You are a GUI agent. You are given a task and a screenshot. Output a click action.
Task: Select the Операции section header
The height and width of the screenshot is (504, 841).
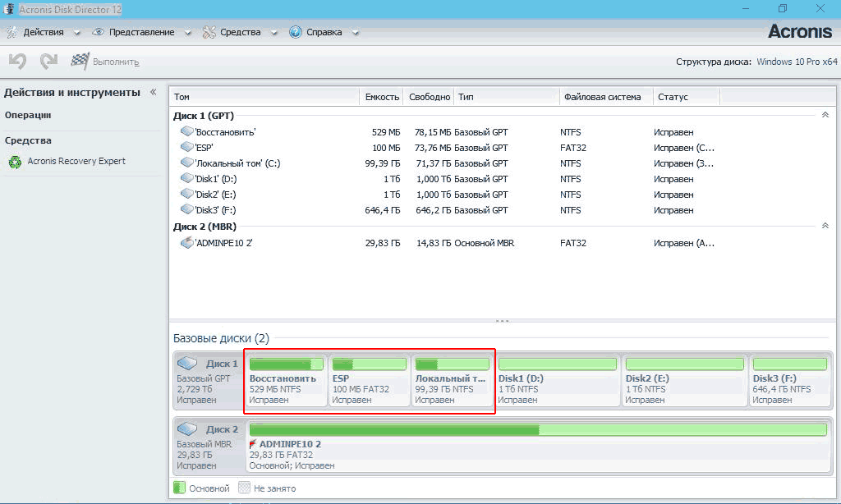(x=28, y=115)
